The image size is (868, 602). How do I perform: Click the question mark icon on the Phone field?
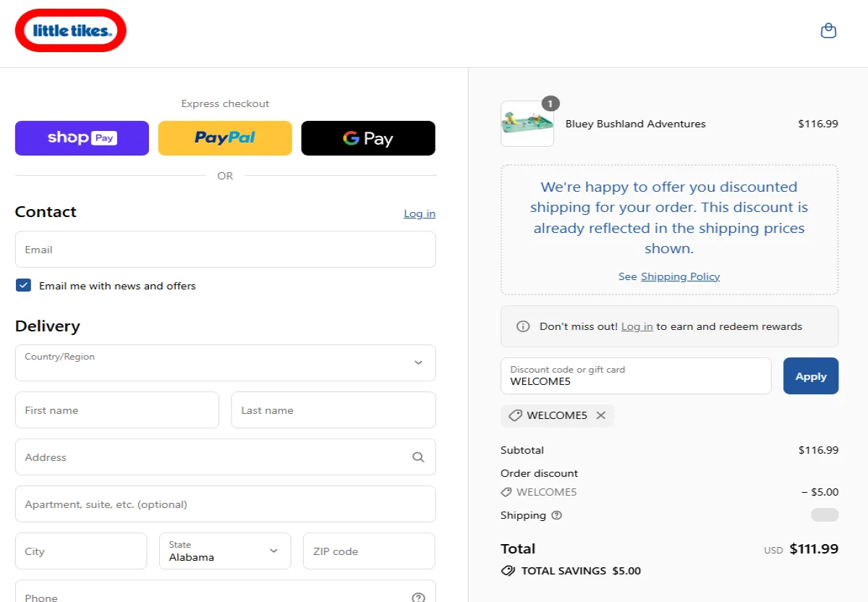[x=418, y=597]
